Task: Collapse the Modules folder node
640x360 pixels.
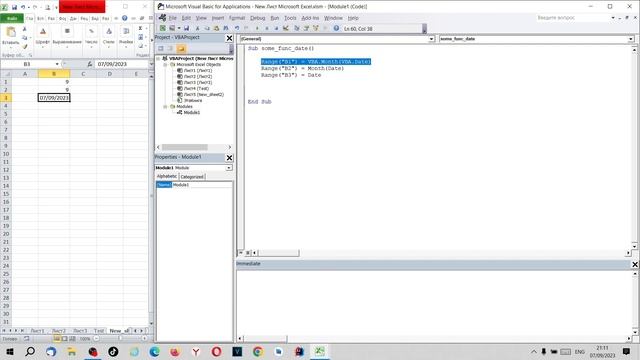Action: point(166,106)
